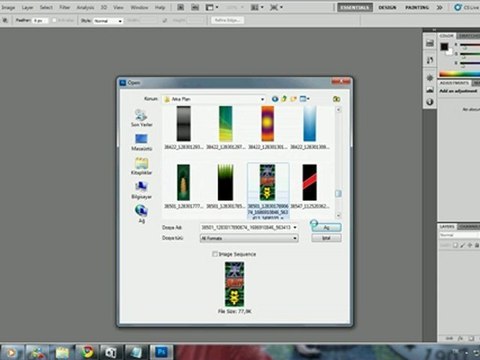The height and width of the screenshot is (360, 480).
Task: Click the Aç (Open) button
Action: pos(326,227)
